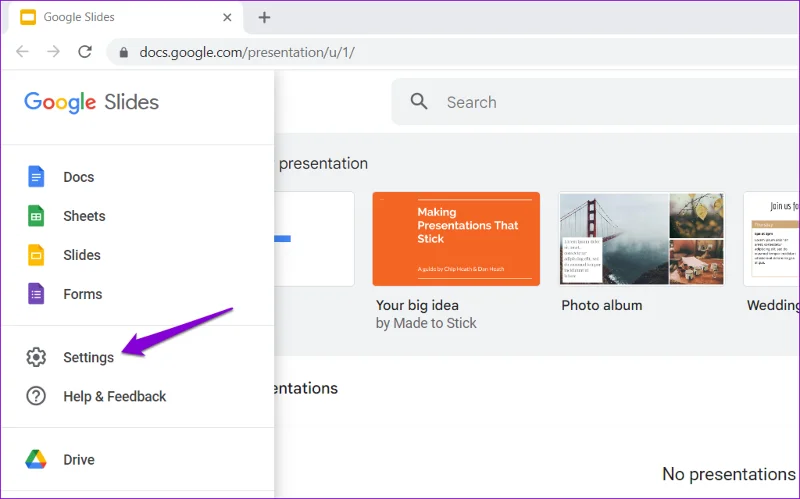Viewport: 800px width, 499px height.
Task: Select the Google Slides browser tab
Action: tap(126, 17)
